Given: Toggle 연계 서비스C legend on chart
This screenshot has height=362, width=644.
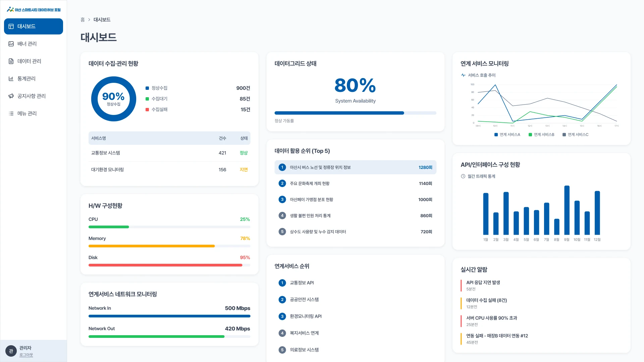Looking at the screenshot, I should 576,135.
